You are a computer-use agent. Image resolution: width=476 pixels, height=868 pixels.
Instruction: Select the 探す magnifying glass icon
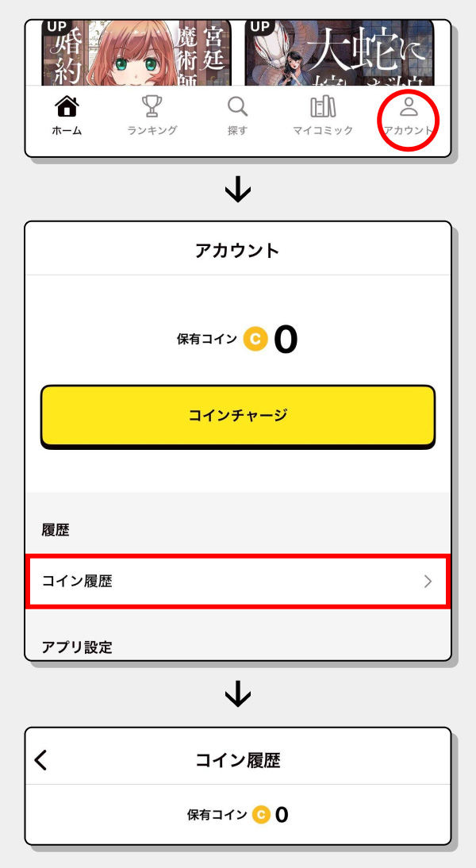click(237, 106)
